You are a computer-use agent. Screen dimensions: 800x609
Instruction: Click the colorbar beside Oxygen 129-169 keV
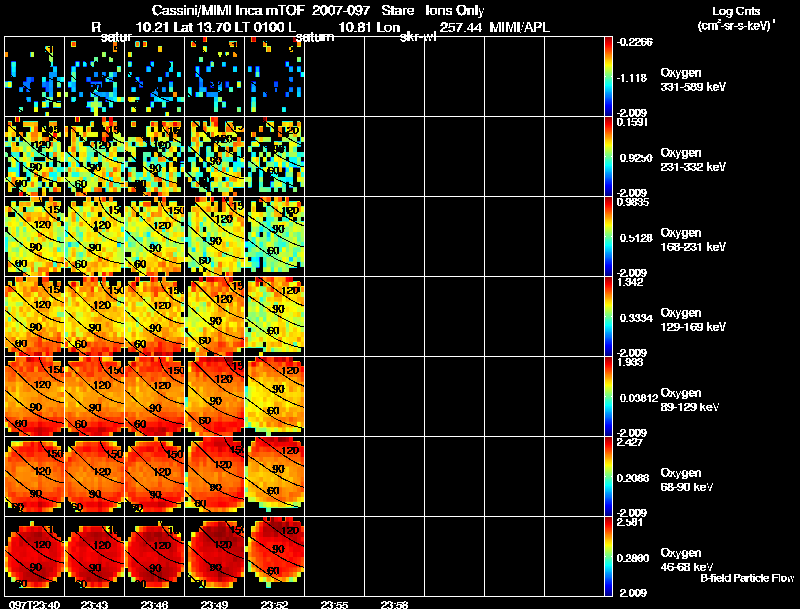click(608, 316)
